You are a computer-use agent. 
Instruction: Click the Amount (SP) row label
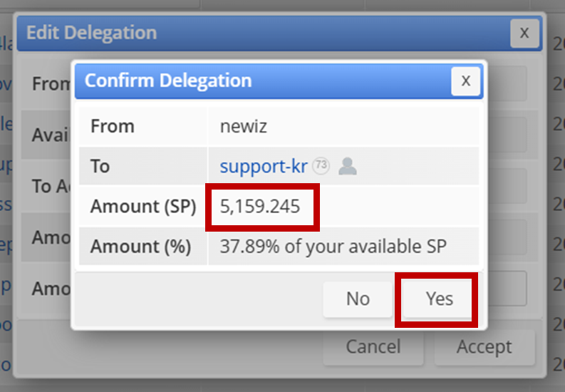pyautogui.click(x=142, y=207)
